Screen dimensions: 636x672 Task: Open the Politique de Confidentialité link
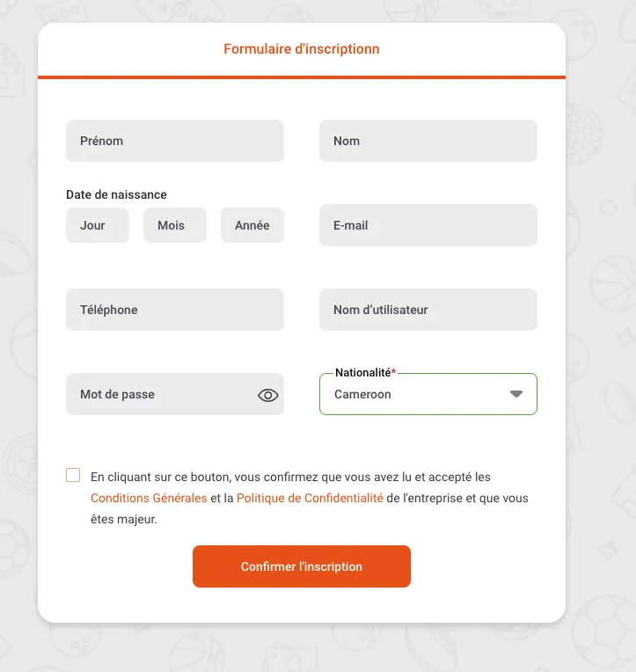310,498
